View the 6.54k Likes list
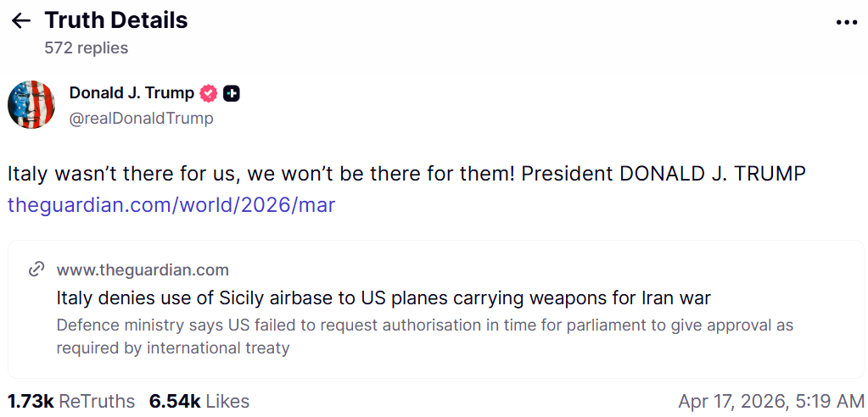 point(199,401)
